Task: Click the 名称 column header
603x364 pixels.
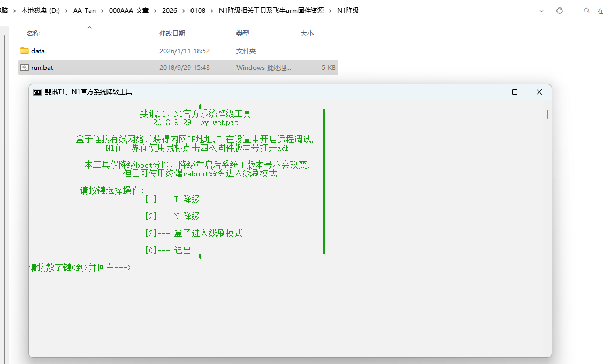Action: (33, 33)
